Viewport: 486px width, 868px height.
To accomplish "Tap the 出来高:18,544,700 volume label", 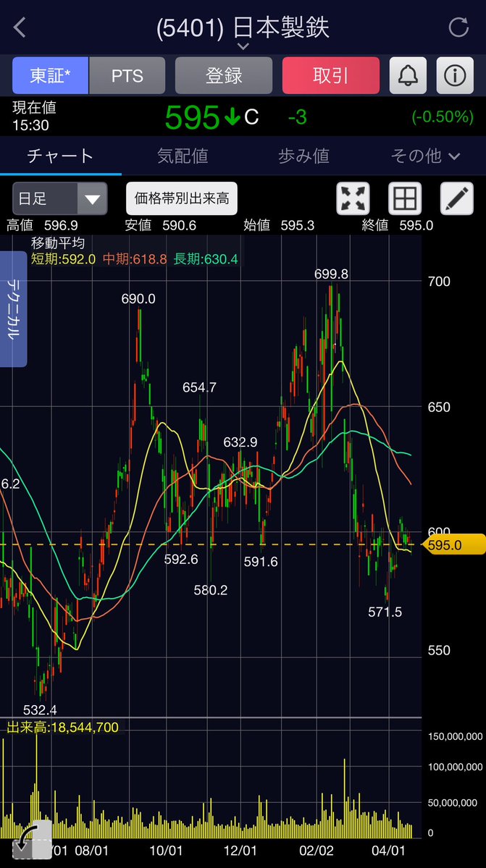I will pos(62,728).
